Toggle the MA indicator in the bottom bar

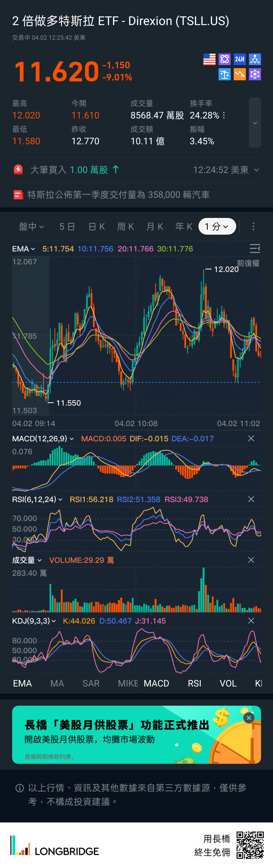57,683
